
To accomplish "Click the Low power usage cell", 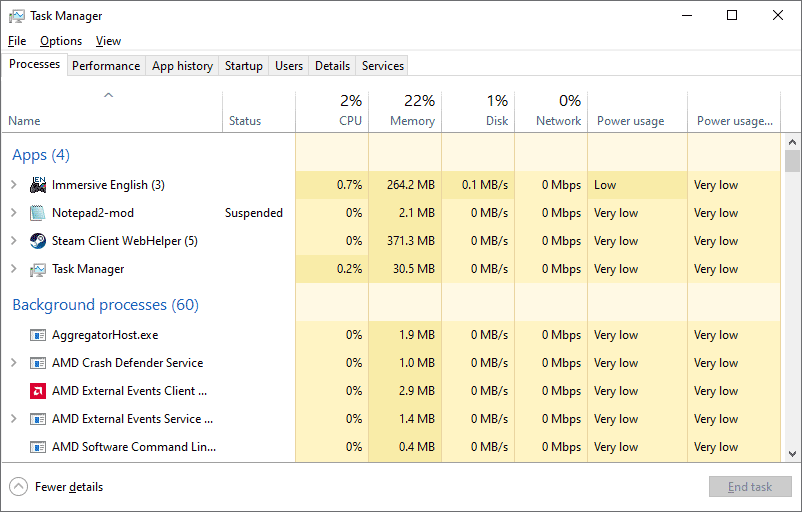I will pos(638,185).
